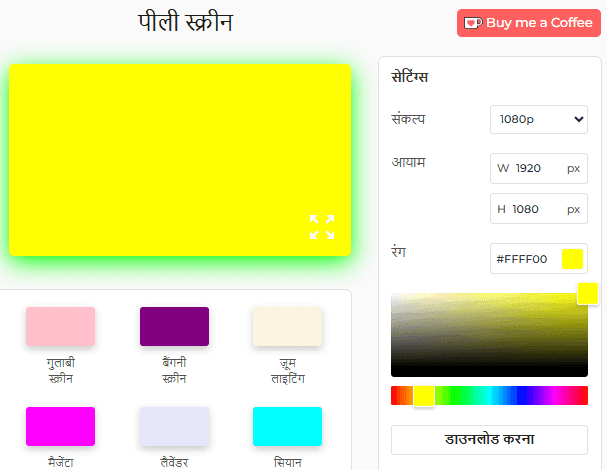Image resolution: width=607 pixels, height=470 pixels.
Task: Click the ज़ूम लाइटिंग label
Action: pyautogui.click(x=288, y=371)
